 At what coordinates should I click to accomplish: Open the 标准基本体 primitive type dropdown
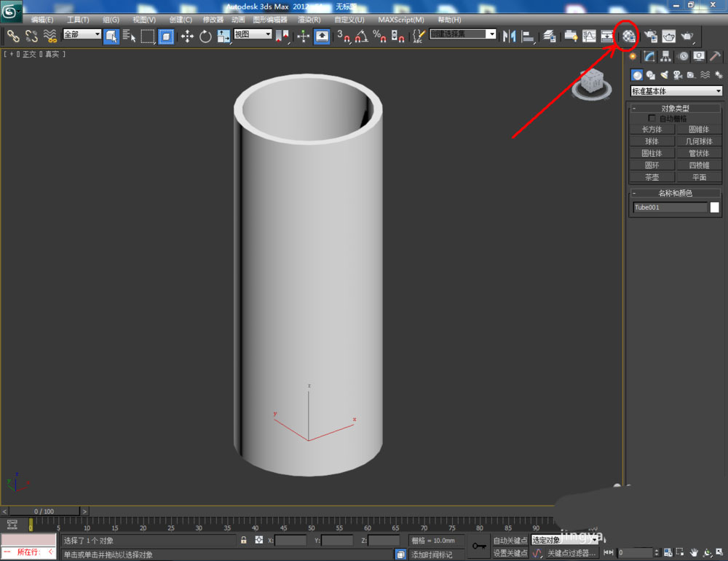pos(676,91)
